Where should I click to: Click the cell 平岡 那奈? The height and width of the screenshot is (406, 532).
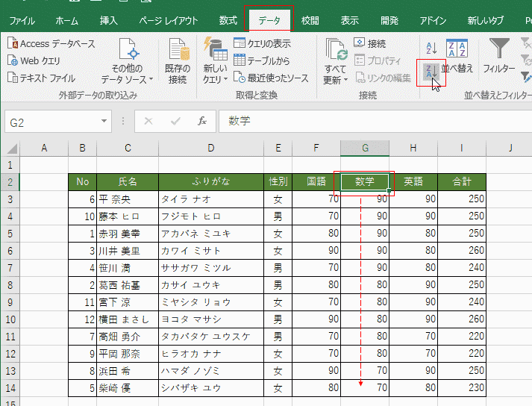tap(128, 354)
